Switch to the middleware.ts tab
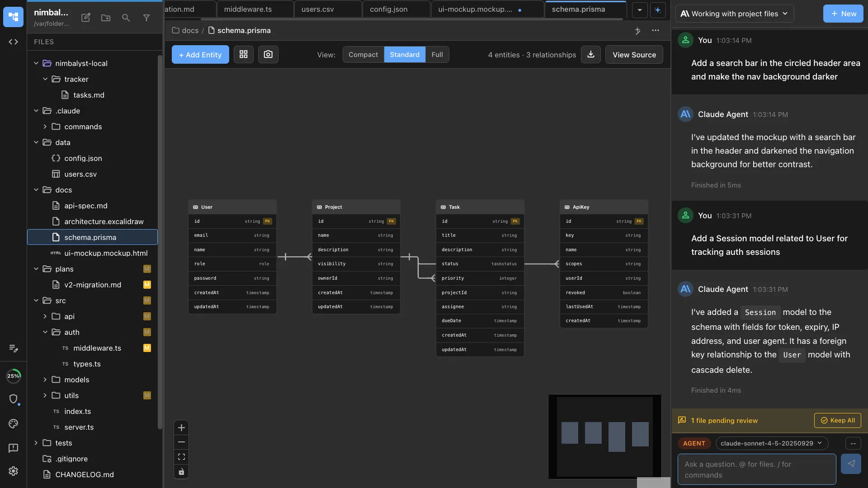The width and height of the screenshot is (868, 488). (248, 9)
